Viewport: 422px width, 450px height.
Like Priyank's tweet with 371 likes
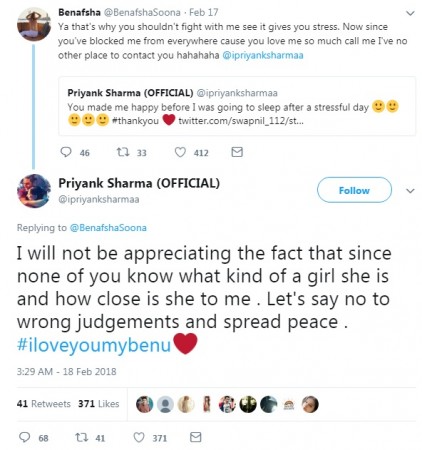coord(139,437)
